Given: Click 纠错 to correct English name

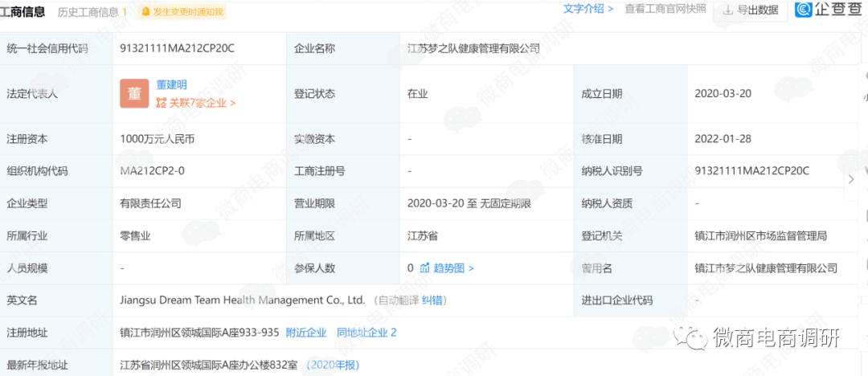Looking at the screenshot, I should [432, 300].
